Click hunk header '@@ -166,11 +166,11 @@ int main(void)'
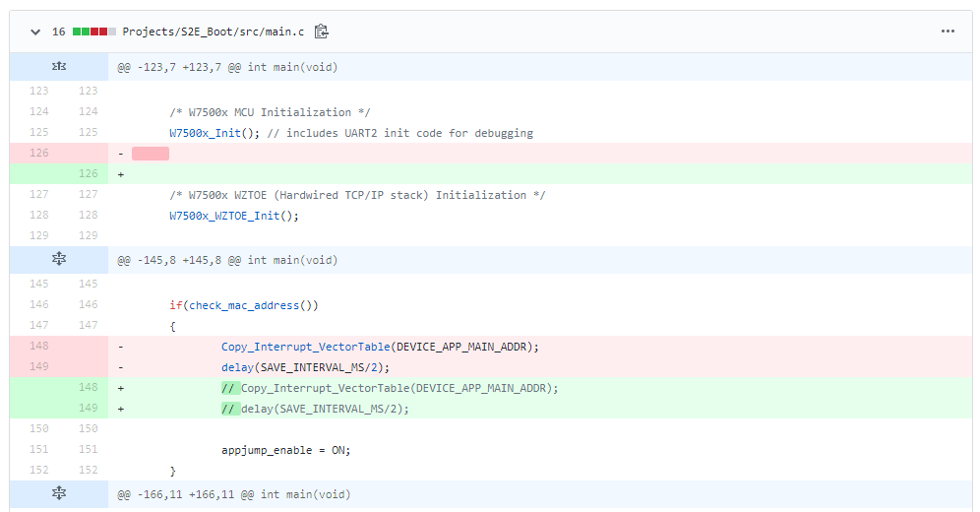 tap(234, 494)
